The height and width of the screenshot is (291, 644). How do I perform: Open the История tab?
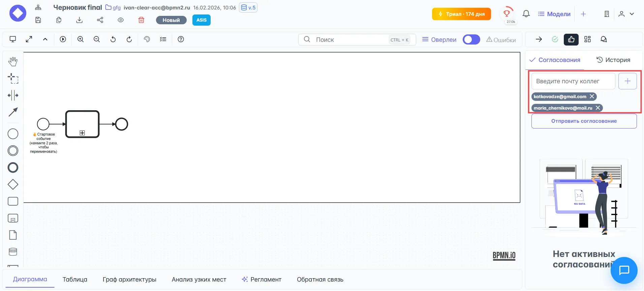point(613,60)
